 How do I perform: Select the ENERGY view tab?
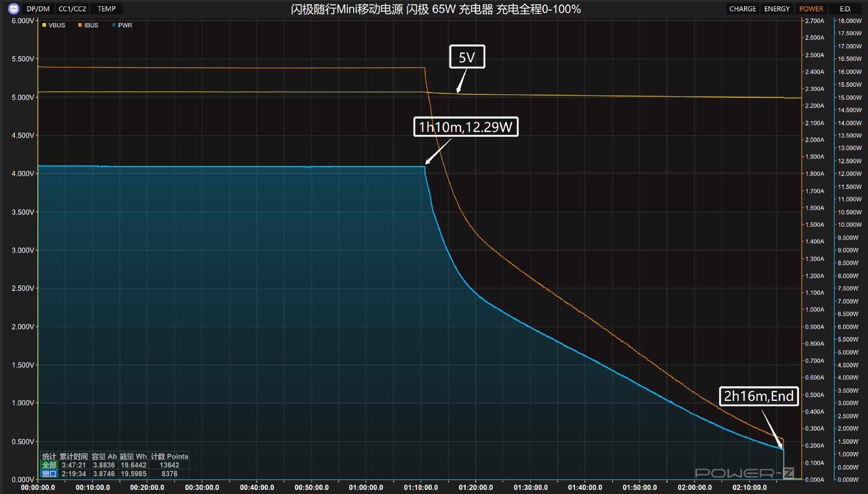(x=777, y=9)
